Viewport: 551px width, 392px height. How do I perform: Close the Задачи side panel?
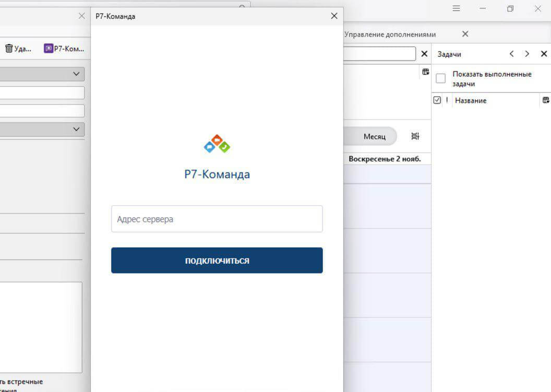[x=544, y=54]
